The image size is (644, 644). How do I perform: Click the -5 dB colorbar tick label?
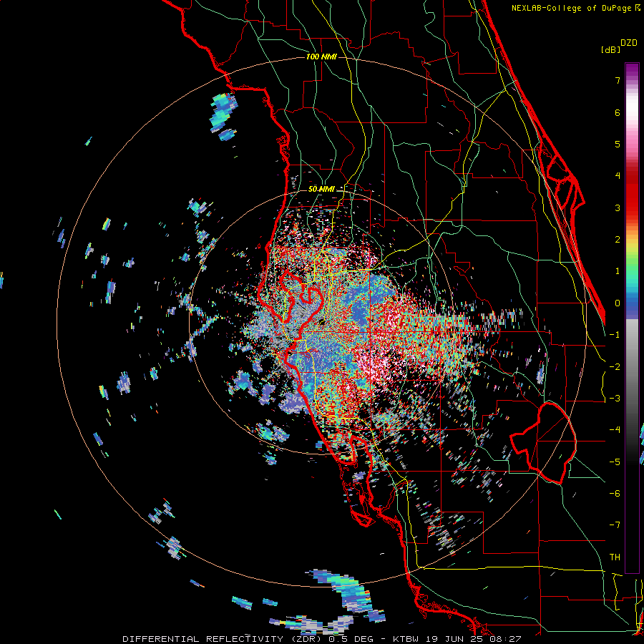615,462
